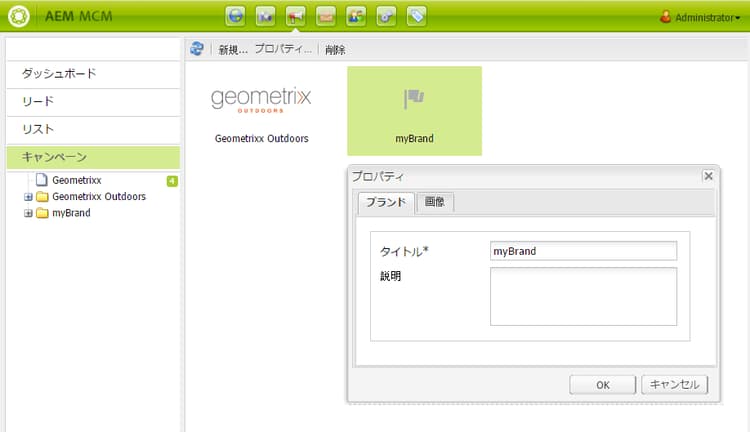Screen dimensions: 750x432
Task: Select ダッシュボード in the sidebar
Action: [94, 74]
